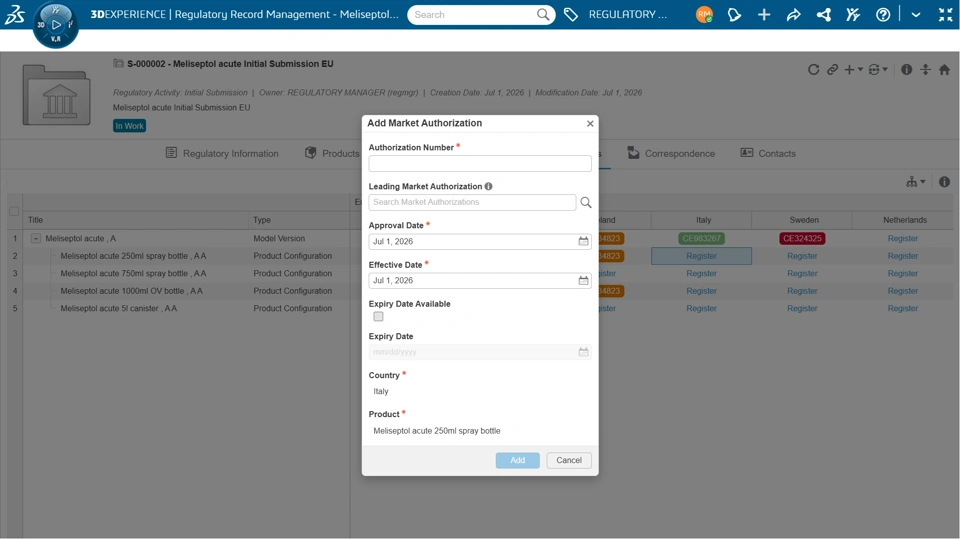Click Register under Italy for 1000ml OV bottle
The height and width of the screenshot is (539, 960).
click(x=701, y=291)
